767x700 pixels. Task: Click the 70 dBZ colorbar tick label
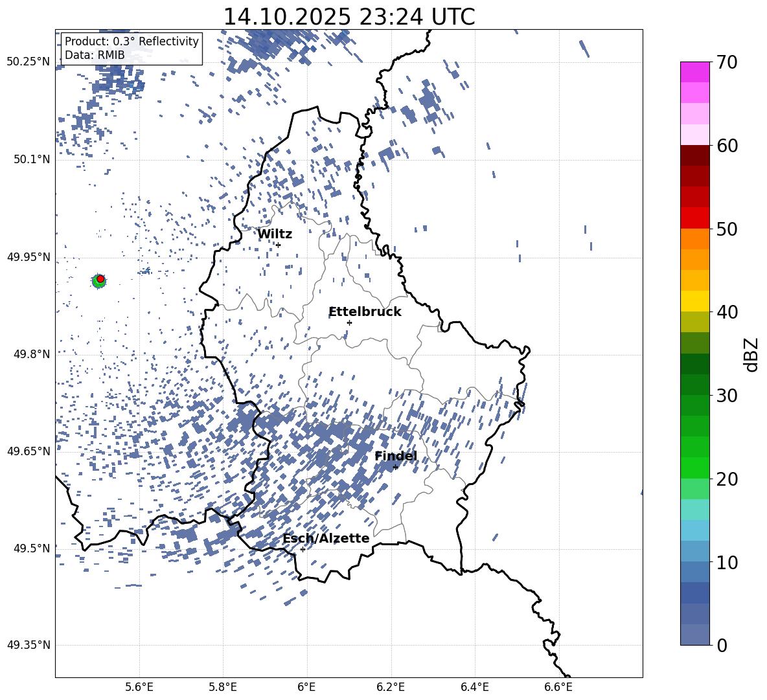pos(727,62)
